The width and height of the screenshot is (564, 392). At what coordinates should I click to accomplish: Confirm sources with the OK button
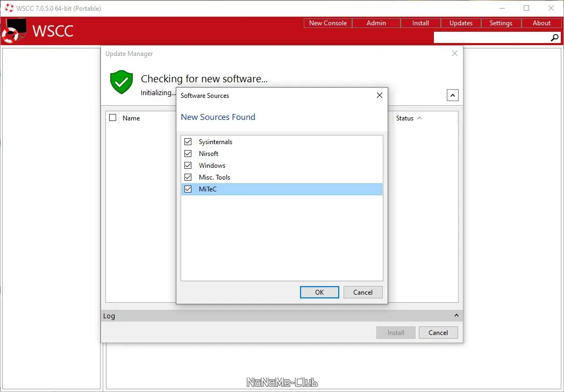point(319,293)
